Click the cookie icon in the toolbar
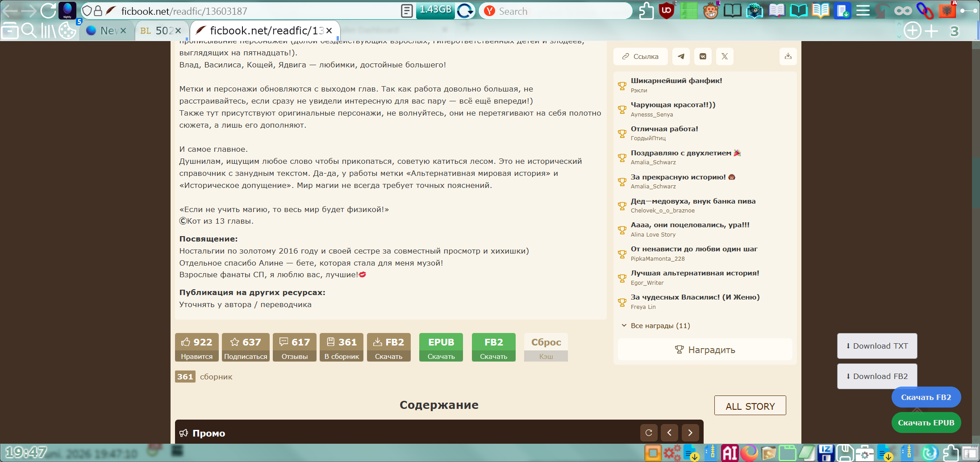The width and height of the screenshot is (980, 462). pyautogui.click(x=68, y=31)
